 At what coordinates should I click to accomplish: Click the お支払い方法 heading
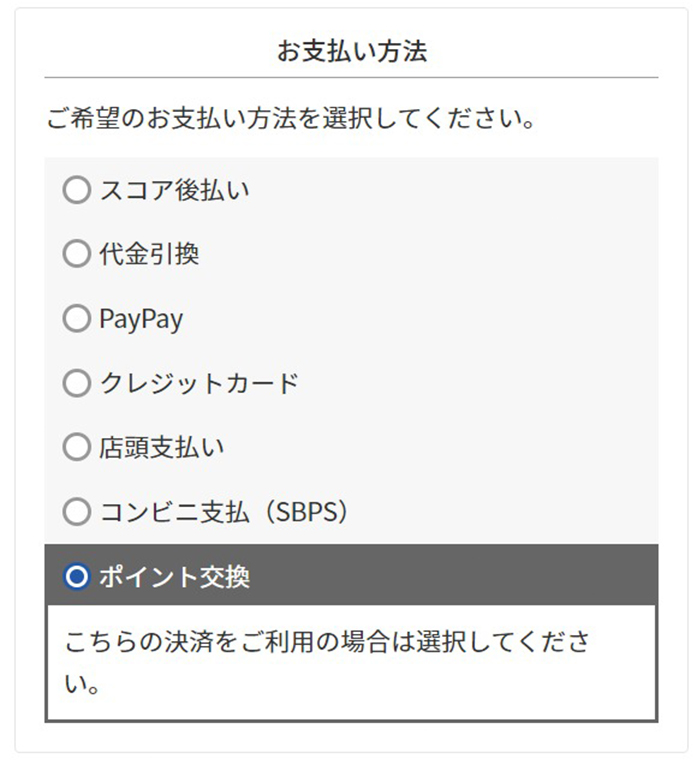click(x=351, y=51)
